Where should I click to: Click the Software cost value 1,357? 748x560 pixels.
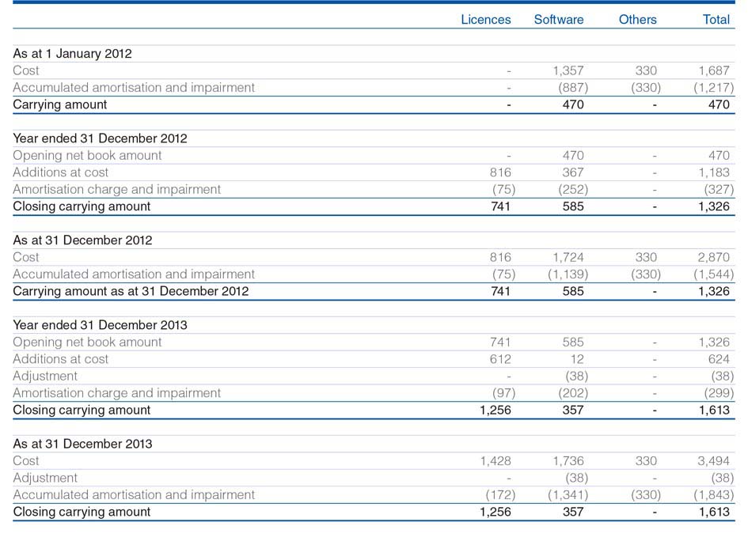coord(568,70)
